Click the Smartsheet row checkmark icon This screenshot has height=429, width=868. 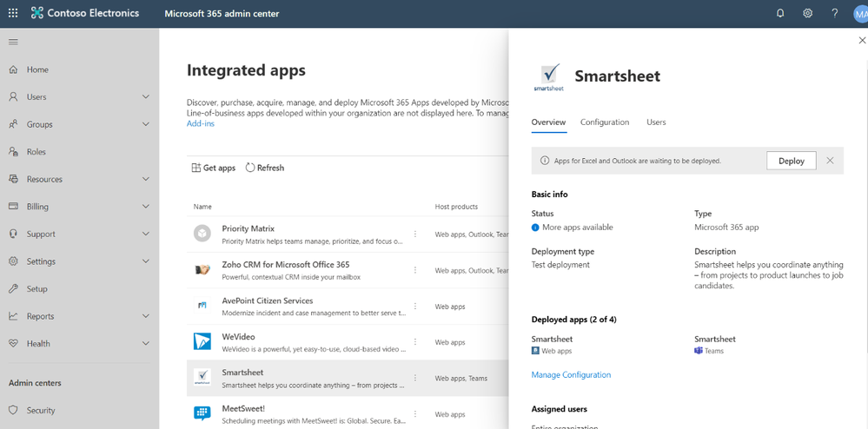click(202, 378)
